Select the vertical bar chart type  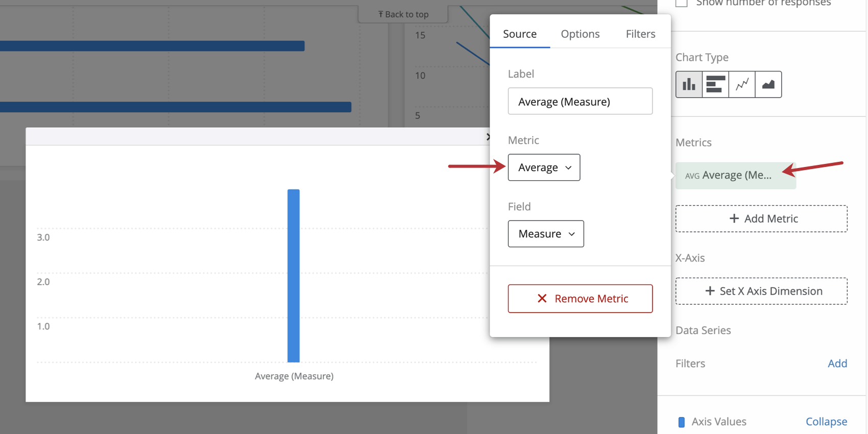689,84
